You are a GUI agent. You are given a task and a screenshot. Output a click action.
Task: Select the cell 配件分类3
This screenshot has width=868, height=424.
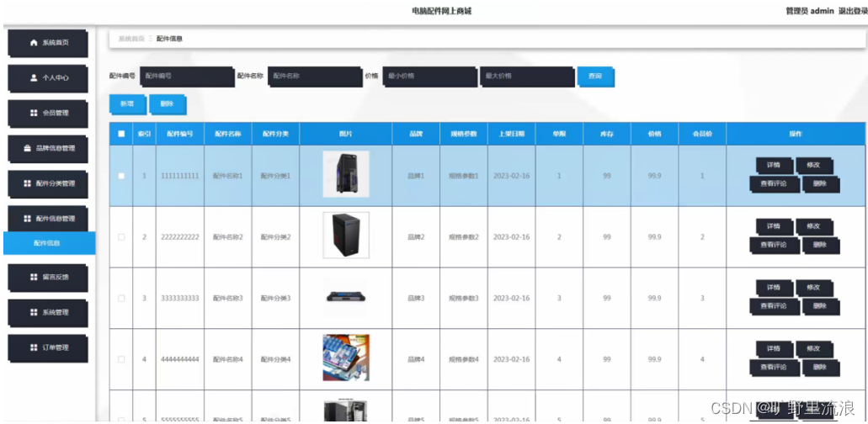coord(275,299)
